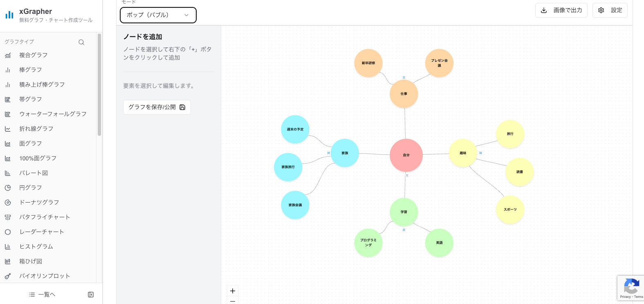Click the donut chart icon in sidebar

[x=8, y=203]
